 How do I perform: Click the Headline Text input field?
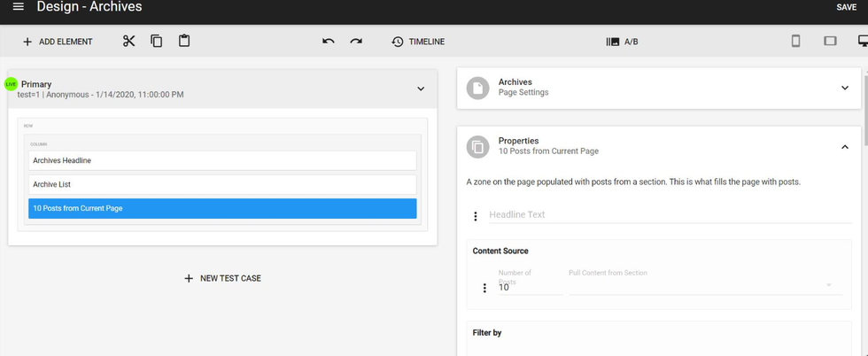click(664, 214)
